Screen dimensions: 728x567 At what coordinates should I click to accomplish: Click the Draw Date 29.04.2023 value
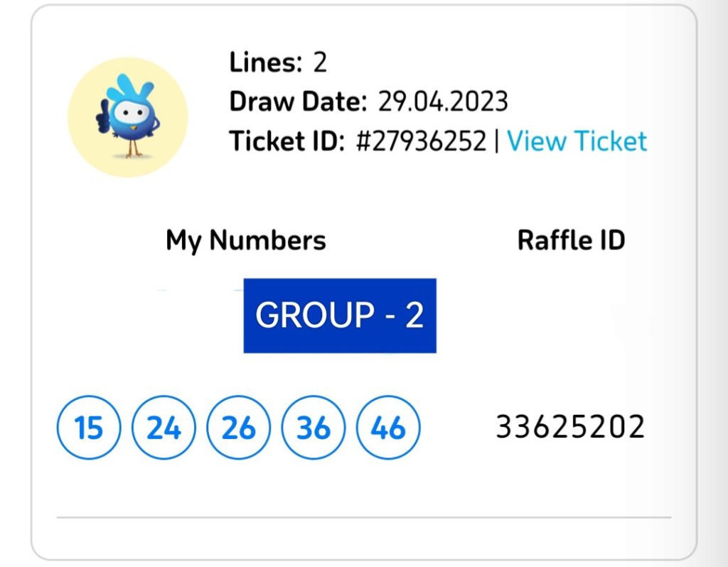pyautogui.click(x=443, y=102)
